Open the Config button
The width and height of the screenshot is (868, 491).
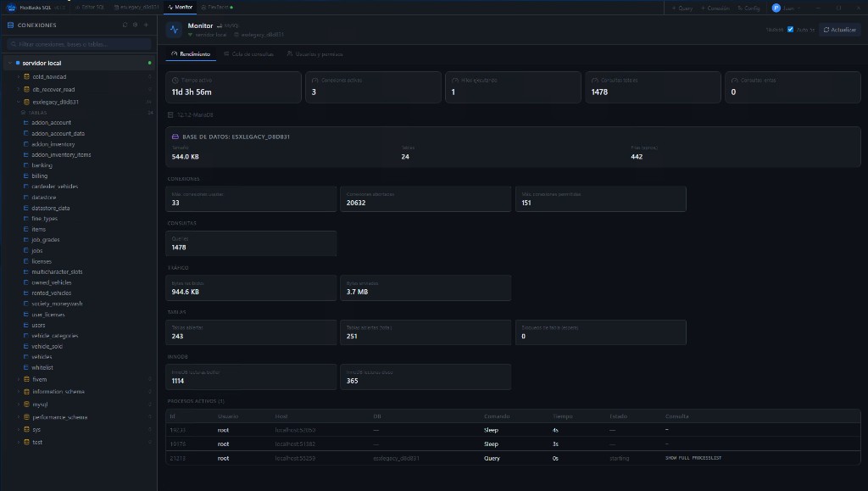pos(749,8)
